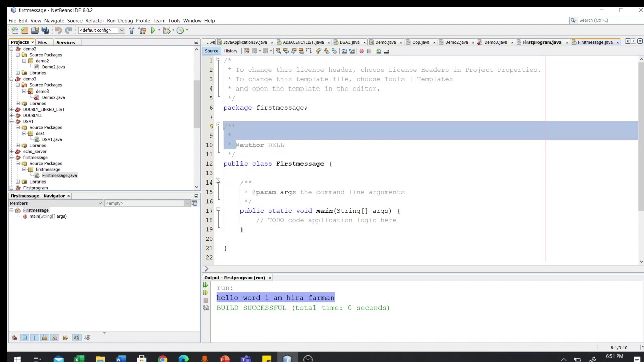Click the Re-run with different parameters icon in Output
The height and width of the screenshot is (362, 644).
tap(205, 293)
